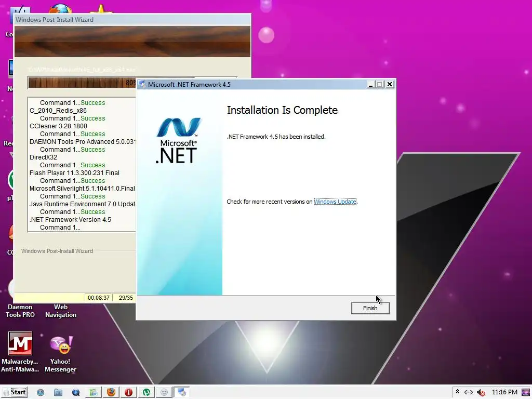Image resolution: width=532 pixels, height=399 pixels.
Task: Select the active installer taskbar button
Action: (x=181, y=392)
